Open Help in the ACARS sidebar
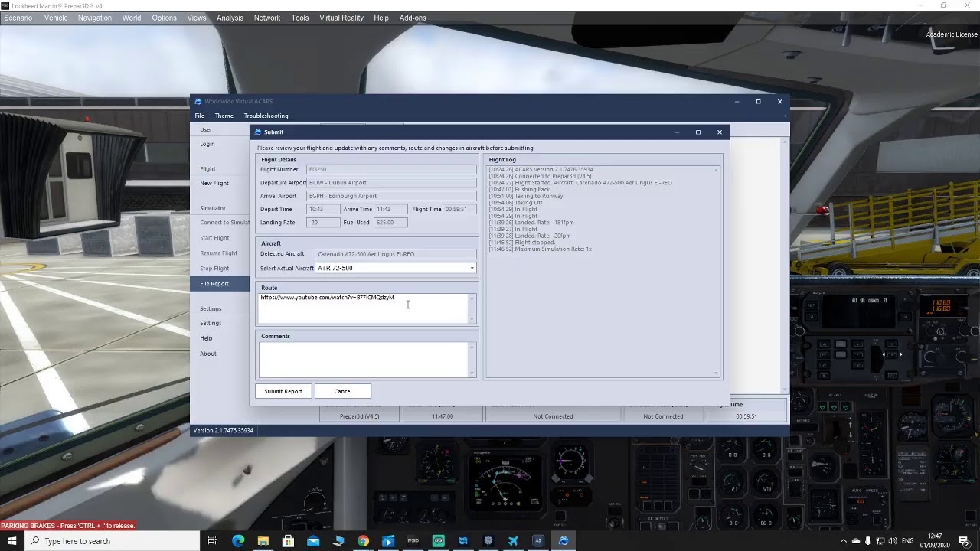 click(x=206, y=338)
